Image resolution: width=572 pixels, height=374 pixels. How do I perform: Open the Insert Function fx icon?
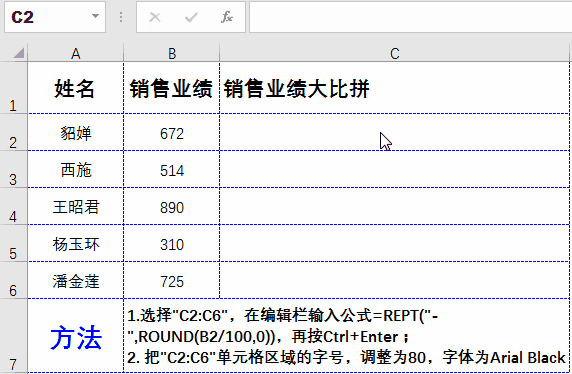pyautogui.click(x=227, y=17)
